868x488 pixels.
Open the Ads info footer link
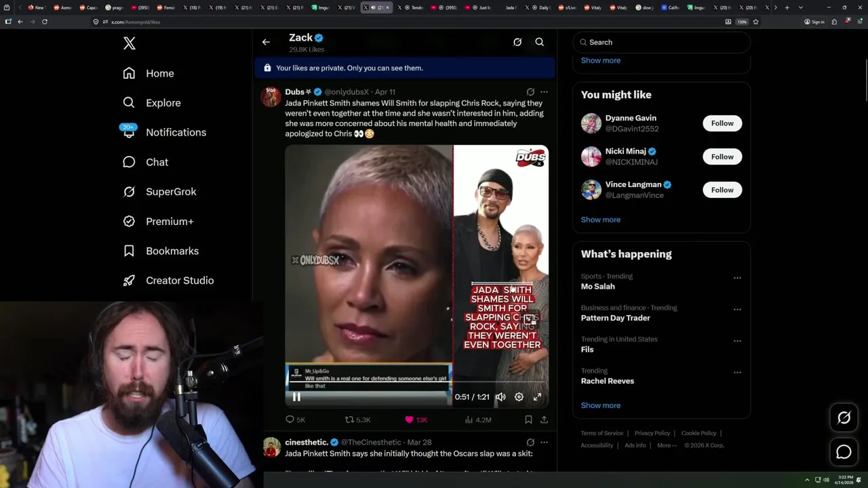(635, 445)
